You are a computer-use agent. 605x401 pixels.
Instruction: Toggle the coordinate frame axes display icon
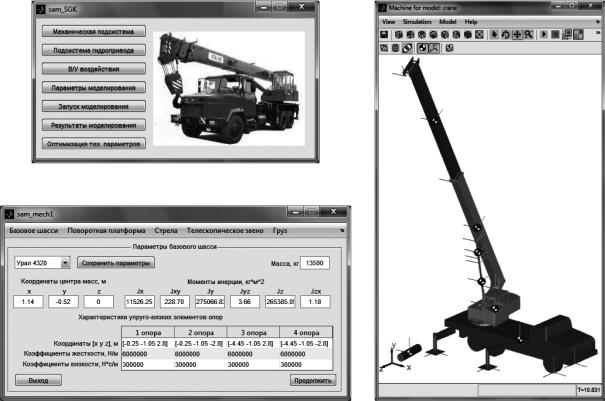click(x=435, y=47)
